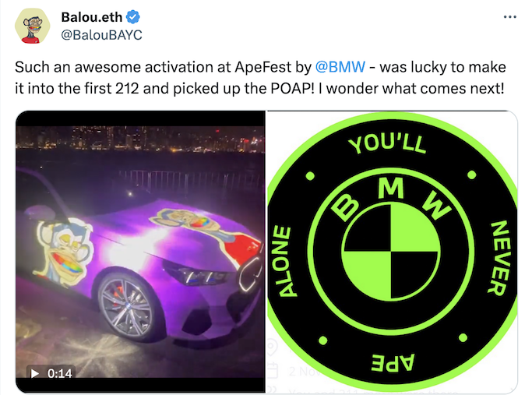Image resolution: width=532 pixels, height=395 pixels.
Task: Open the purple BMW car video
Action: 140,252
